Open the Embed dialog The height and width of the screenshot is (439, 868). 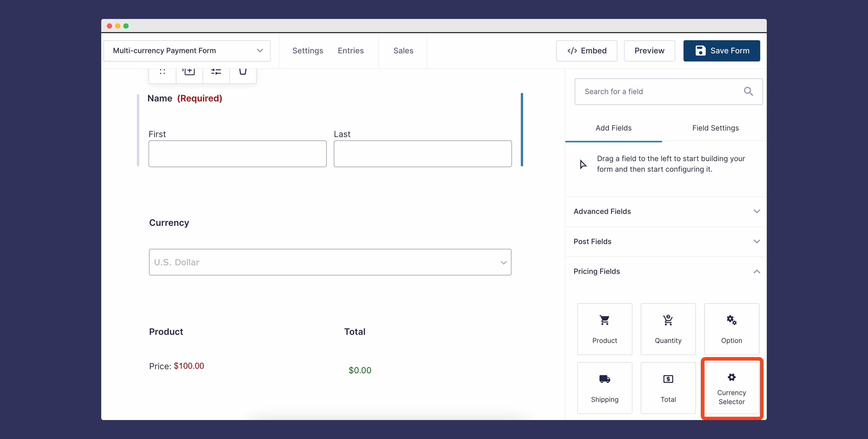click(x=587, y=51)
